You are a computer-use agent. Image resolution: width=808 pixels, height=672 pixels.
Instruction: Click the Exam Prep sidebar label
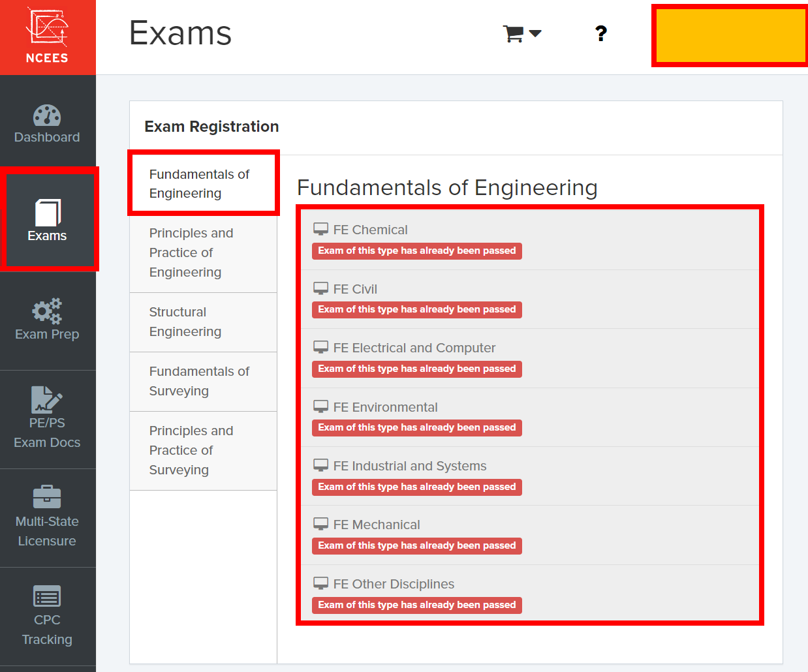pyautogui.click(x=47, y=334)
